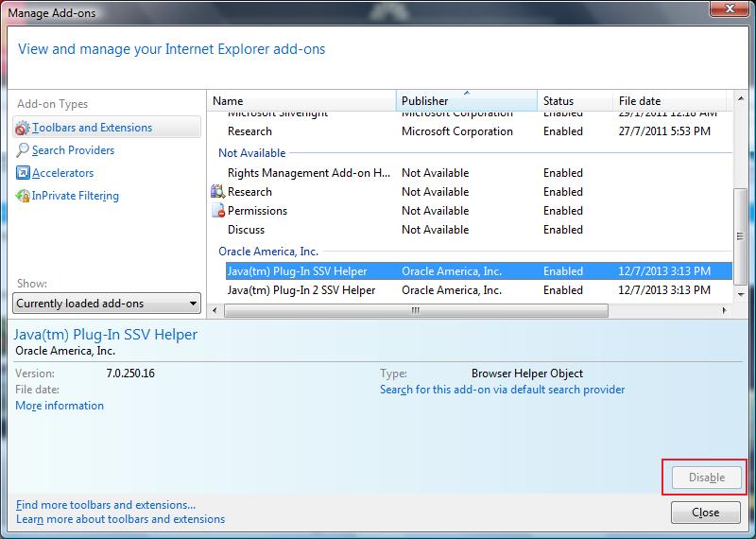
Task: Select Accelerators add-on type
Action: pos(62,173)
